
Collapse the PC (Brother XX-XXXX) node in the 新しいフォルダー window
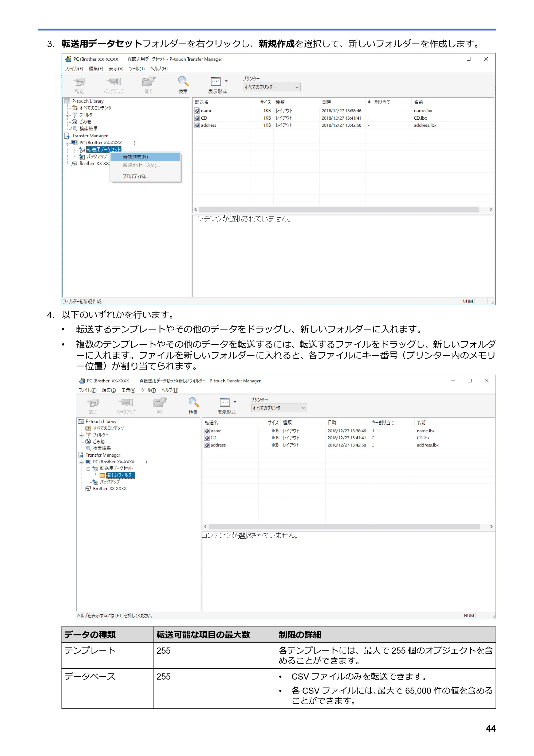[x=81, y=462]
